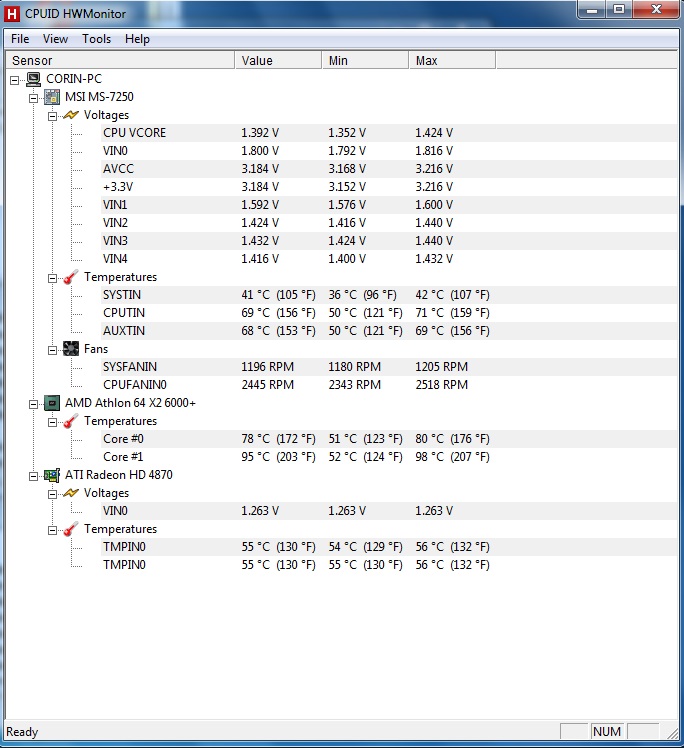Click the Min column header

pyautogui.click(x=365, y=61)
